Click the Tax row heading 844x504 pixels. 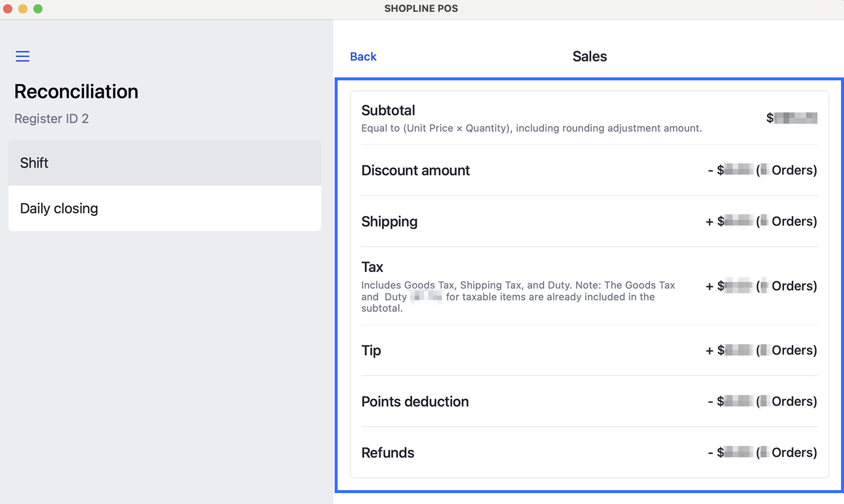click(372, 267)
